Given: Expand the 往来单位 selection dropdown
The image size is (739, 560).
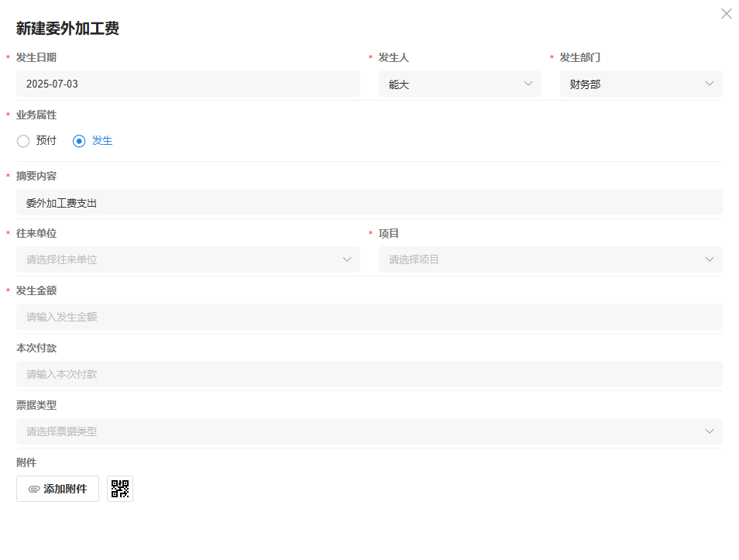Looking at the screenshot, I should click(187, 259).
